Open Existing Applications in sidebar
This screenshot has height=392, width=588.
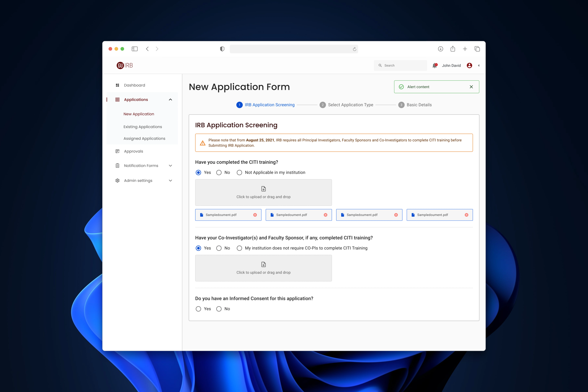point(143,127)
